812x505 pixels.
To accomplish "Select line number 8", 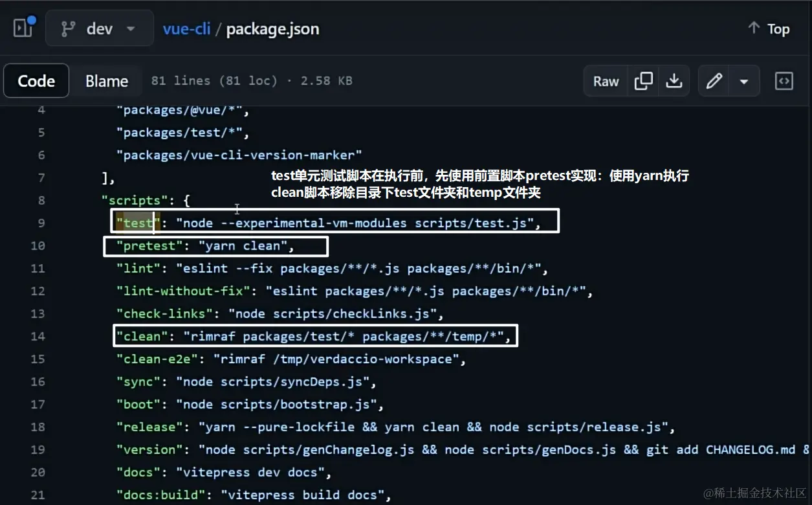I will (x=41, y=200).
